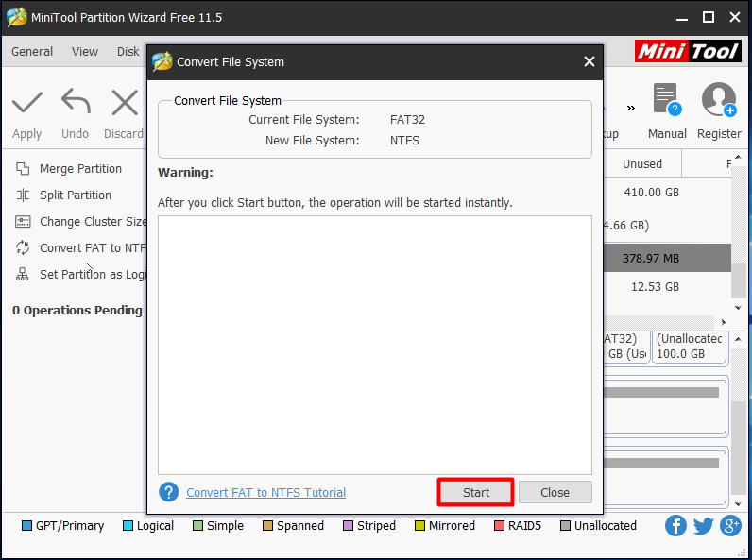Minimize the MiniTool Partition Wizard window
This screenshot has height=560, width=752.
(x=682, y=18)
